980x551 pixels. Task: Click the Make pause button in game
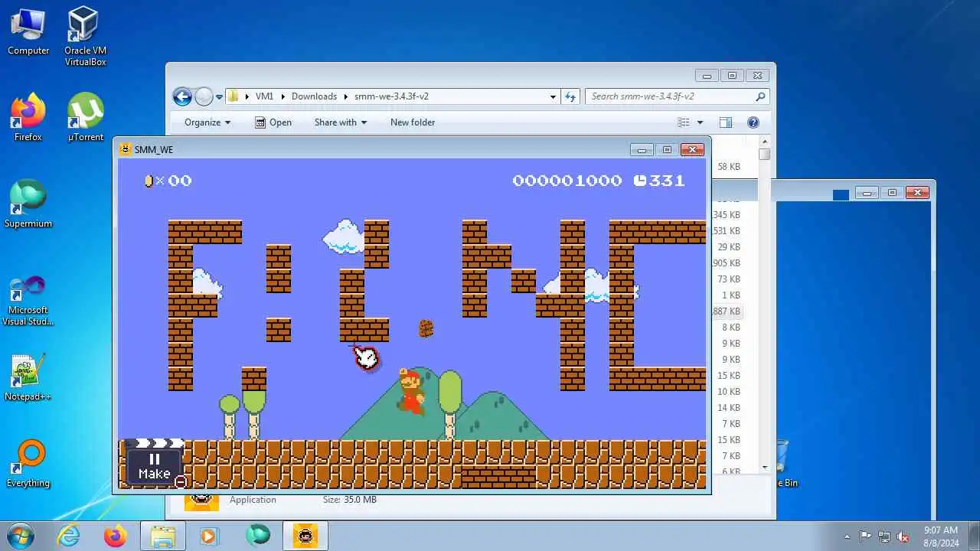tap(154, 466)
